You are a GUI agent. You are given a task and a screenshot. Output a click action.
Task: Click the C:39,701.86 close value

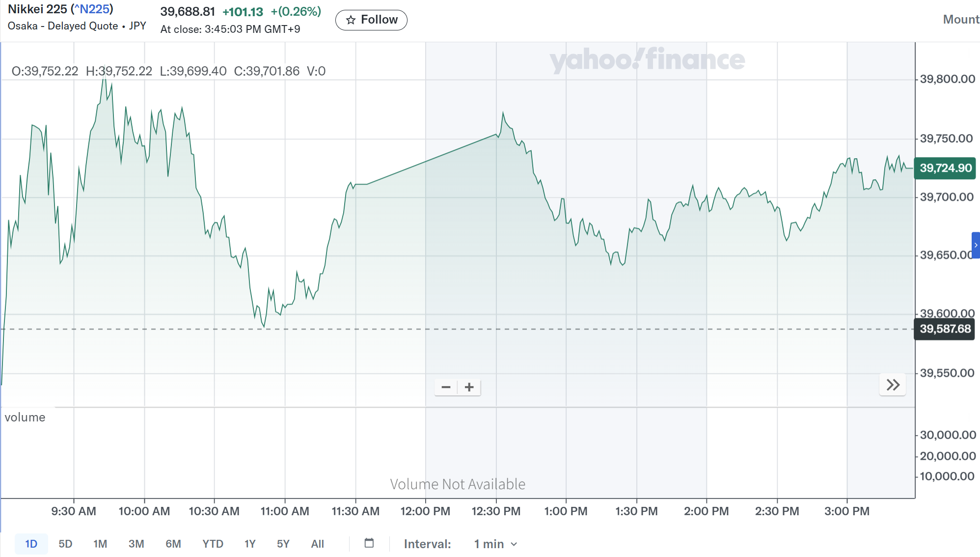click(267, 71)
